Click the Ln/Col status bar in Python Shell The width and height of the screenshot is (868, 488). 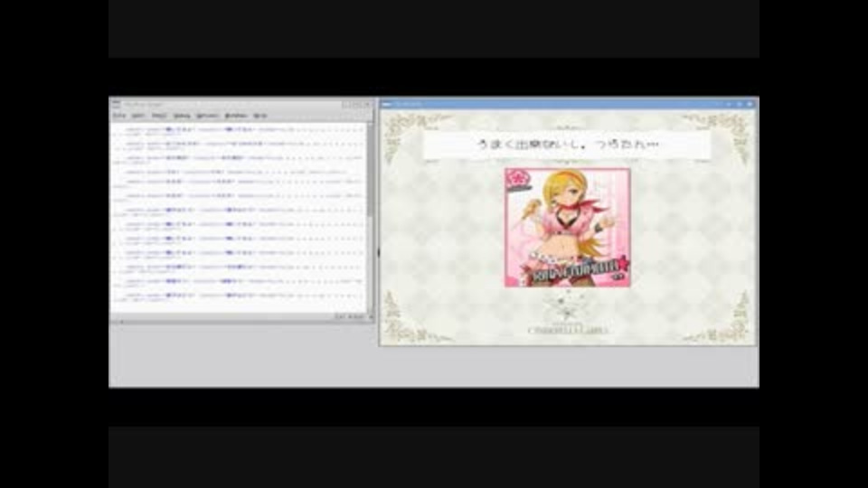(350, 316)
